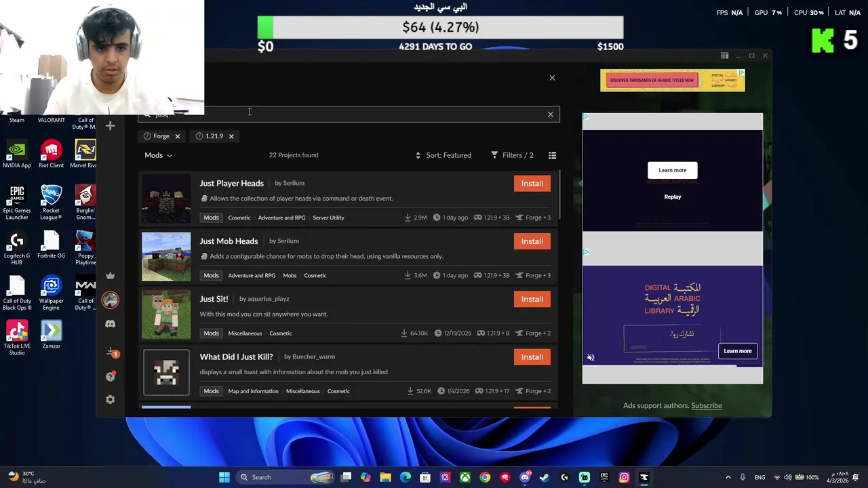Open Instagram from the taskbar
This screenshot has height=488, width=868.
coord(624,477)
